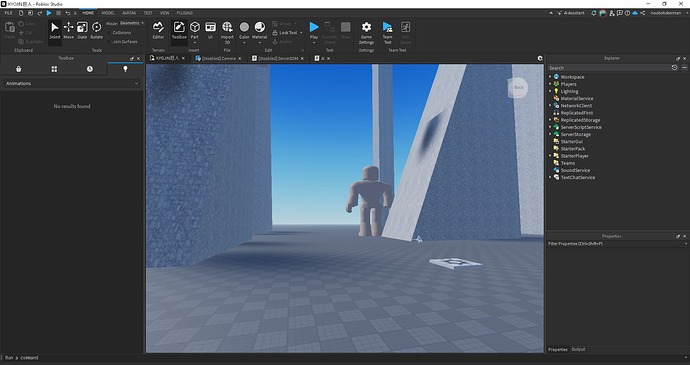The height and width of the screenshot is (365, 690).
Task: Close the KYOJIN document tab
Action: click(x=184, y=58)
